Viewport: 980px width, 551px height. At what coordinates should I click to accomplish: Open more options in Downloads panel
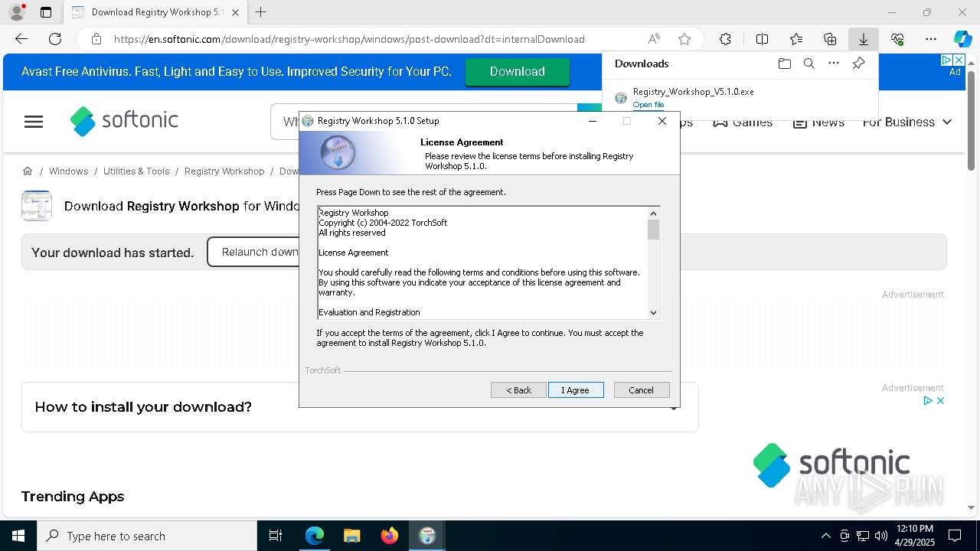pyautogui.click(x=834, y=64)
